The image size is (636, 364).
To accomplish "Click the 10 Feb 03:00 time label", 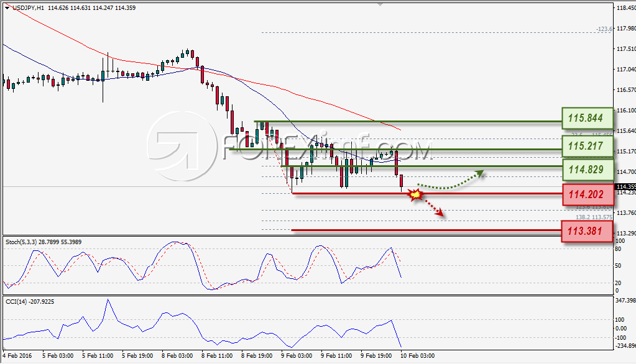I will 417,355.
